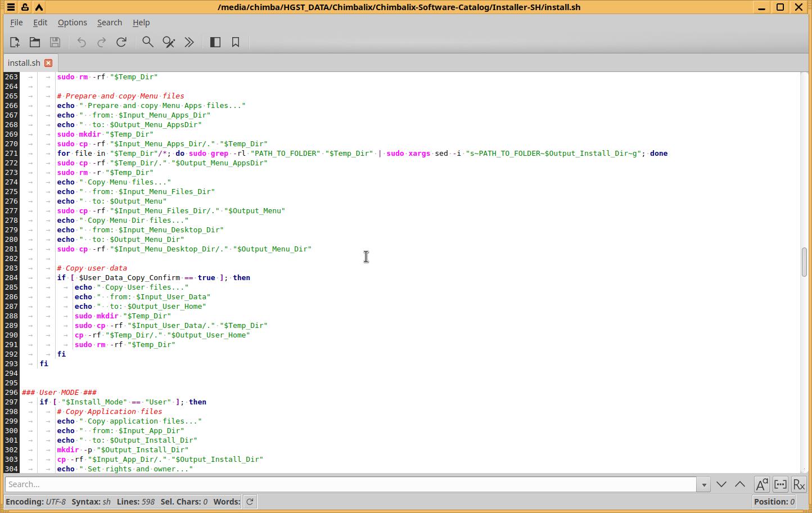Viewport: 812px width, 513px height.
Task: Toggle Whole Word search option
Action: click(x=781, y=484)
